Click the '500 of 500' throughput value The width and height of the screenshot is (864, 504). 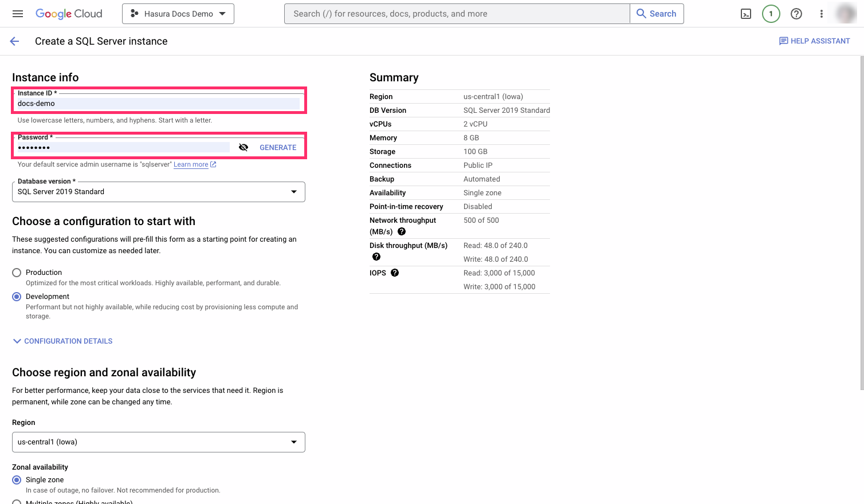pyautogui.click(x=481, y=220)
